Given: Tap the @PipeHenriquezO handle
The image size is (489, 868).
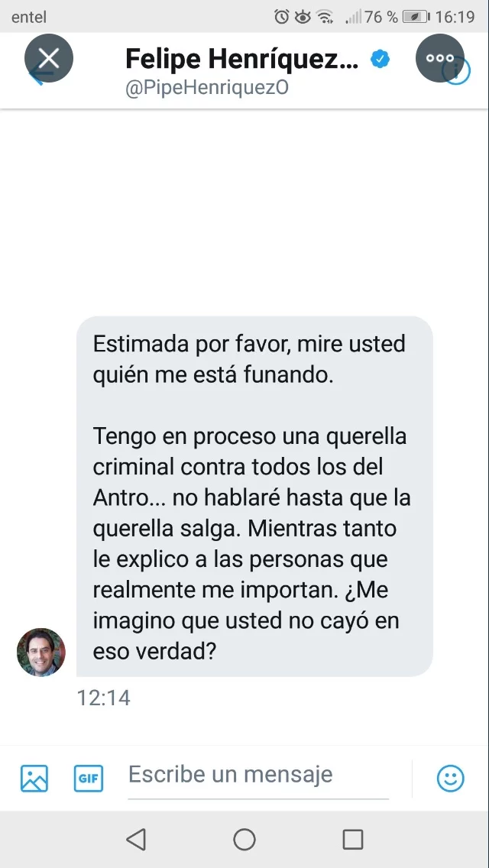Looking at the screenshot, I should click(x=207, y=89).
